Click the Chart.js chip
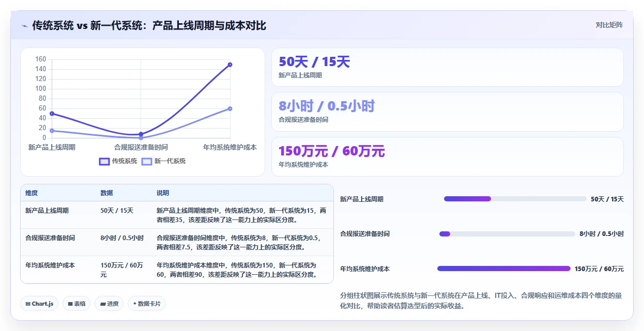The image size is (644, 331). coord(40,304)
